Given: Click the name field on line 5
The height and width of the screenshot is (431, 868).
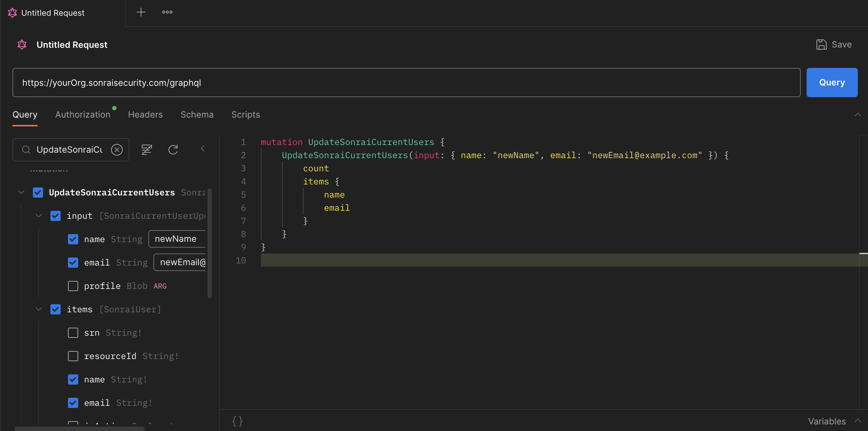Looking at the screenshot, I should tap(334, 195).
